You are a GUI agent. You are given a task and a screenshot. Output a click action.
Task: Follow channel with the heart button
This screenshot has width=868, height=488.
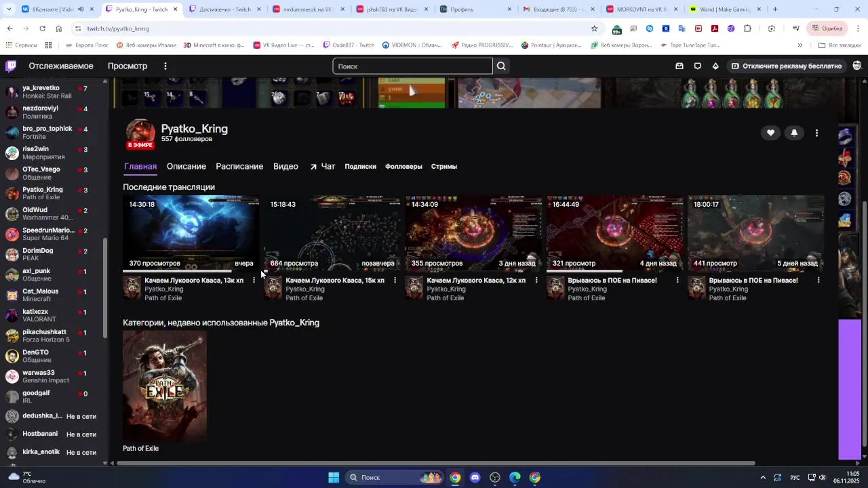(x=770, y=133)
